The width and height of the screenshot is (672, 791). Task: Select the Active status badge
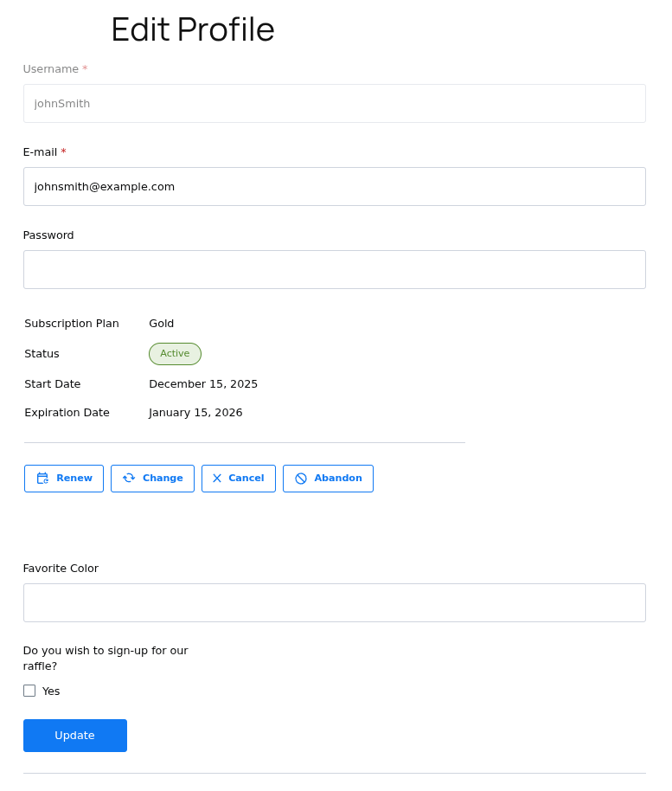(x=175, y=353)
